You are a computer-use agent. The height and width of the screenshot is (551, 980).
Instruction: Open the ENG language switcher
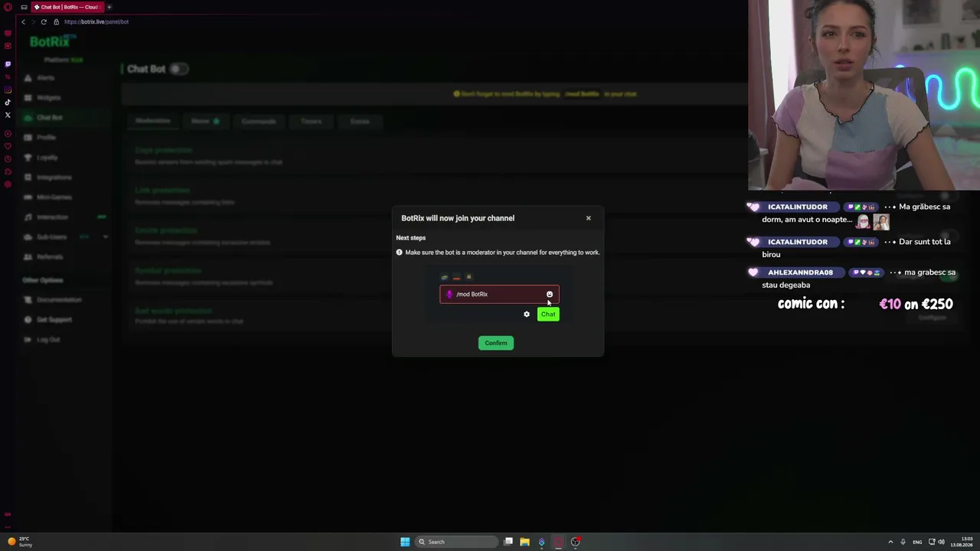tap(917, 542)
